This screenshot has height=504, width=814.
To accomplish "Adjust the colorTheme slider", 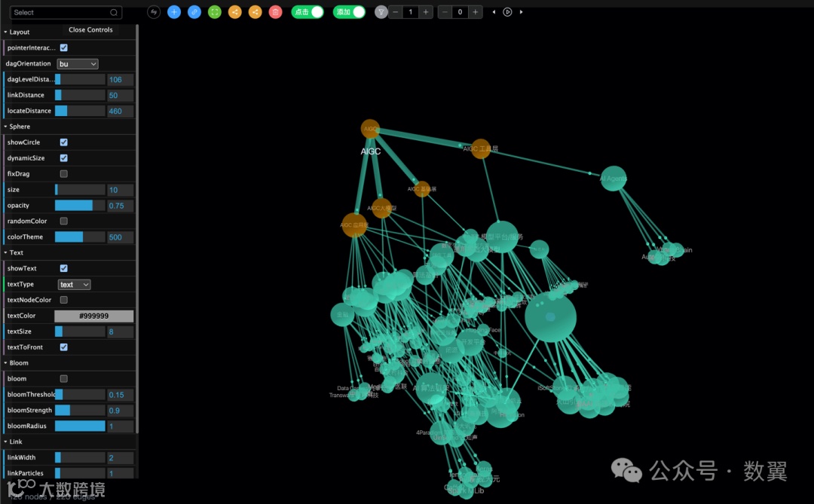I will point(80,237).
